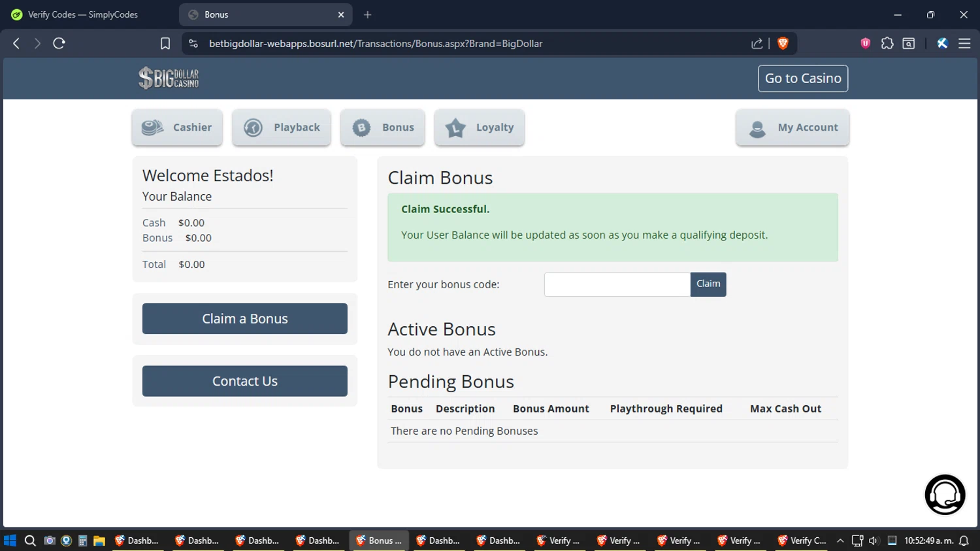The image size is (980, 551).
Task: Show hidden system tray icons
Action: [840, 541]
